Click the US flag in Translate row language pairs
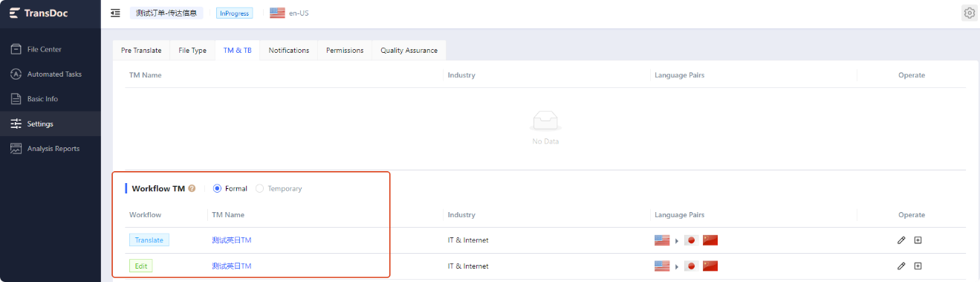The height and width of the screenshot is (282, 980). click(662, 240)
